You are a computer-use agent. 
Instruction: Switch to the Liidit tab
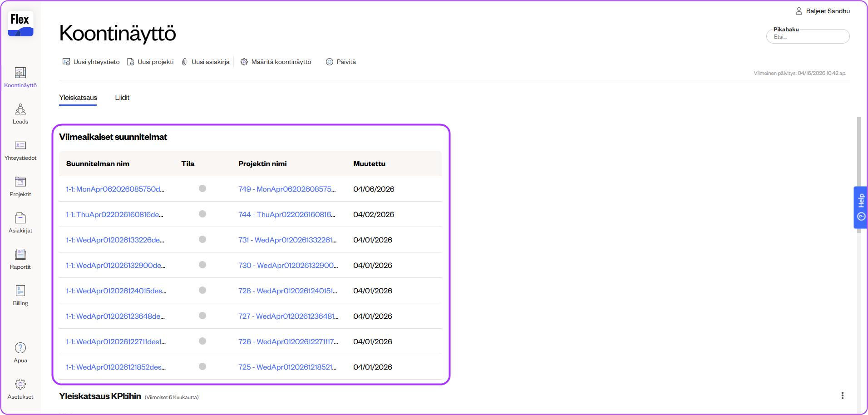click(122, 98)
